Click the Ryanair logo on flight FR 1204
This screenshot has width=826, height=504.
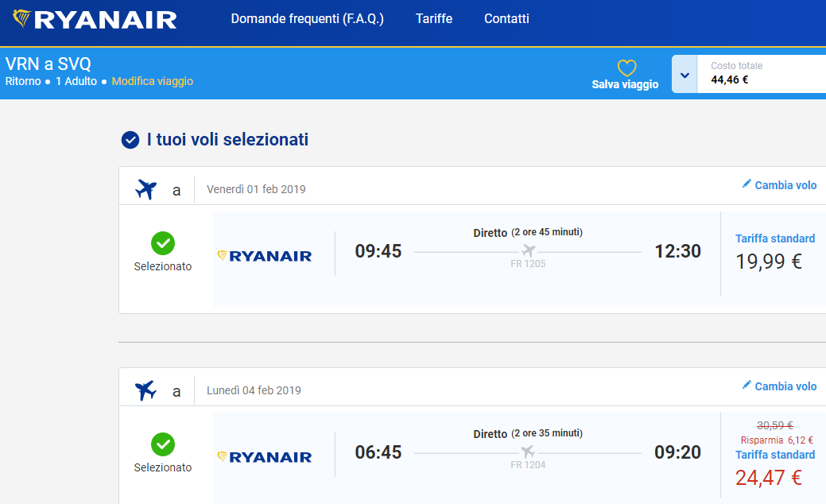[265, 457]
